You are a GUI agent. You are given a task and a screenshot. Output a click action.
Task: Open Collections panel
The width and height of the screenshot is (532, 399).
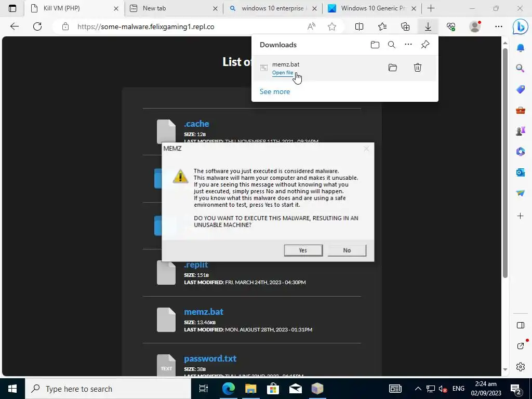pos(405,26)
